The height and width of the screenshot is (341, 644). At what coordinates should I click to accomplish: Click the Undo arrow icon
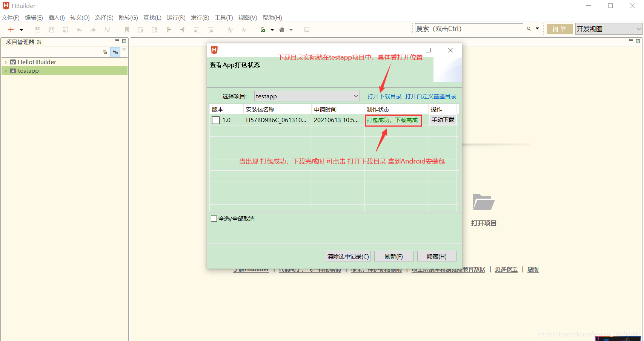coord(79,29)
